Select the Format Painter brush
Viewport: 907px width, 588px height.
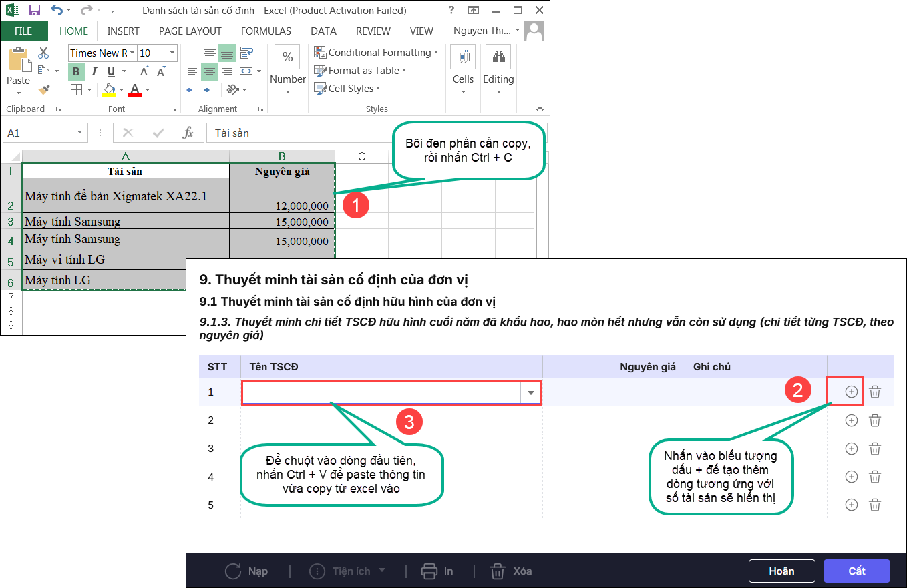44,89
